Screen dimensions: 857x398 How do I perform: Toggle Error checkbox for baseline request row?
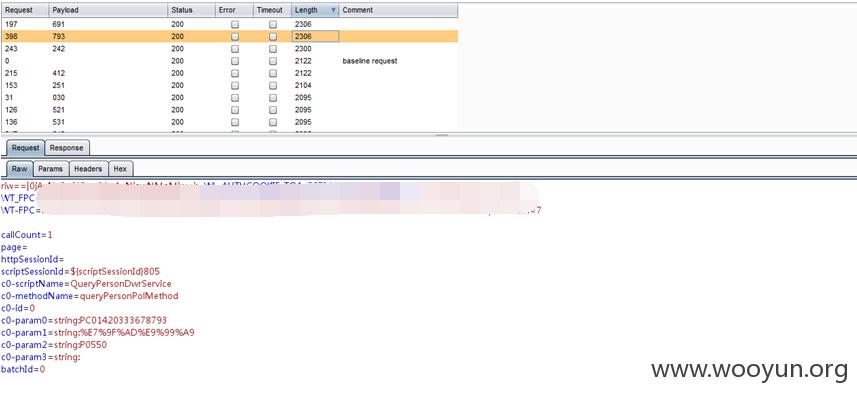[235, 61]
